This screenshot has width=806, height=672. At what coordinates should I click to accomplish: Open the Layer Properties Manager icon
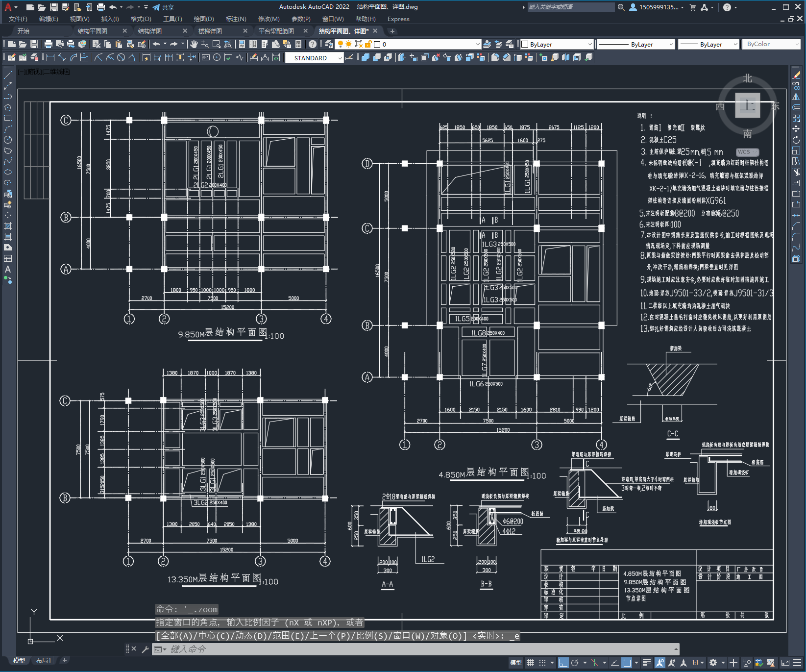tap(329, 44)
